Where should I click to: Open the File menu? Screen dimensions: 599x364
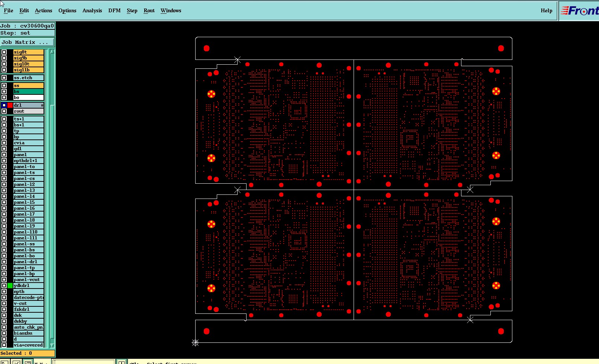(9, 10)
